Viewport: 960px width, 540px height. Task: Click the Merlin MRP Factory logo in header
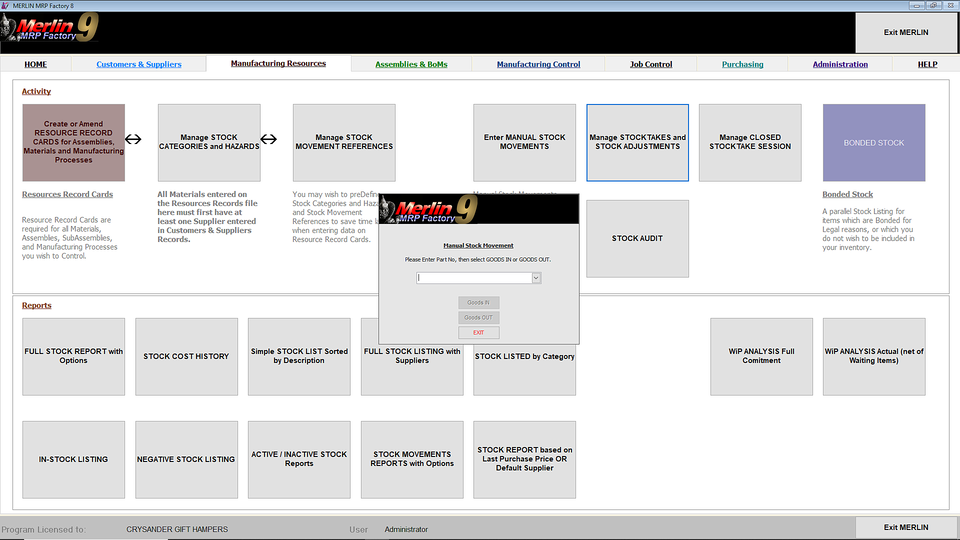[50, 32]
